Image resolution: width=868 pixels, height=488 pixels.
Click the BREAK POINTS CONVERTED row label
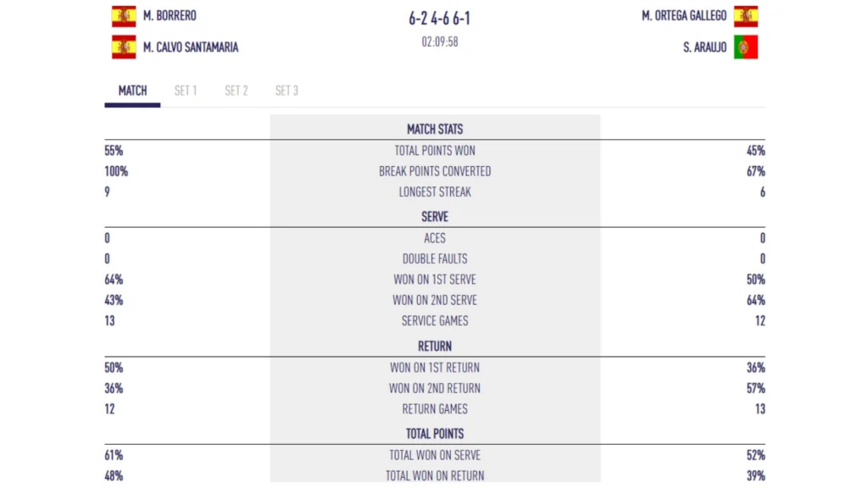click(435, 171)
